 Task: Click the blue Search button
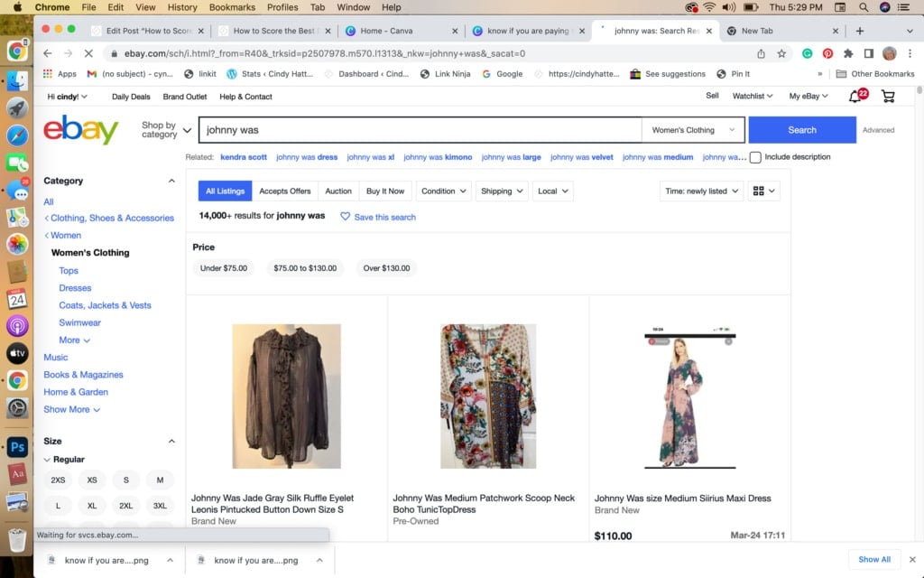click(x=801, y=129)
